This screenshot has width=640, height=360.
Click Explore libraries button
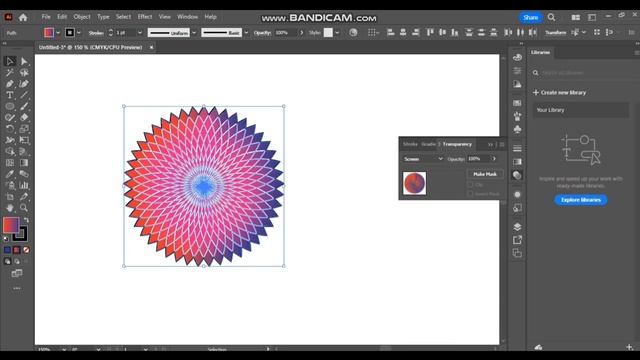tap(580, 200)
